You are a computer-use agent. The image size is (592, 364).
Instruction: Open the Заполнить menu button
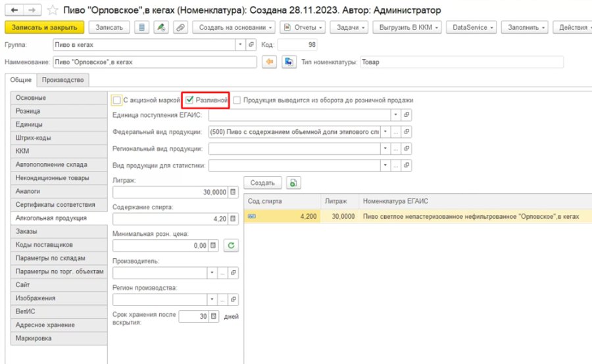524,28
